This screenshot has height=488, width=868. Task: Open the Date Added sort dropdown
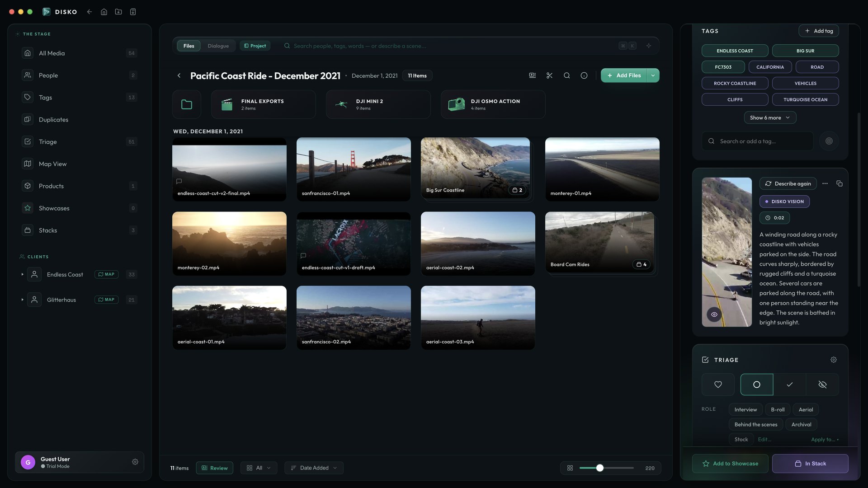[x=314, y=468]
